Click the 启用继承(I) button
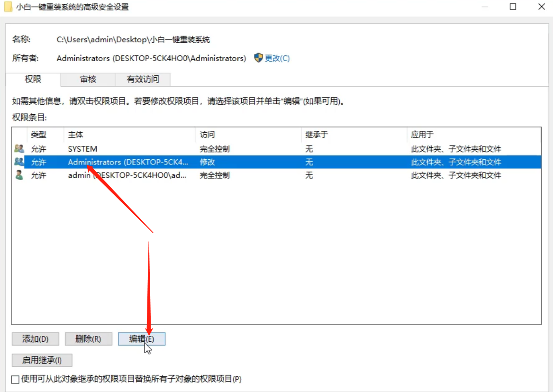Image resolution: width=553 pixels, height=392 pixels. coord(42,360)
